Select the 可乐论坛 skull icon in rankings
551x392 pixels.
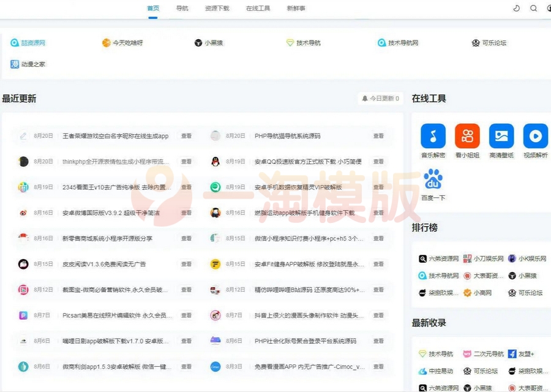[512, 293]
